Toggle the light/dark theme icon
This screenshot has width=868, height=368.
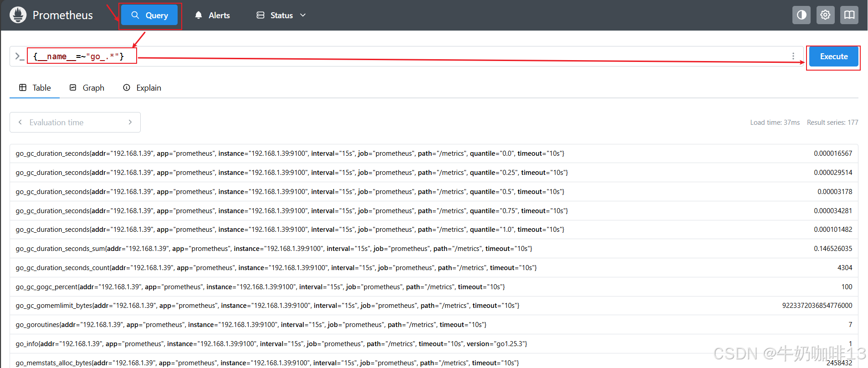(x=802, y=15)
